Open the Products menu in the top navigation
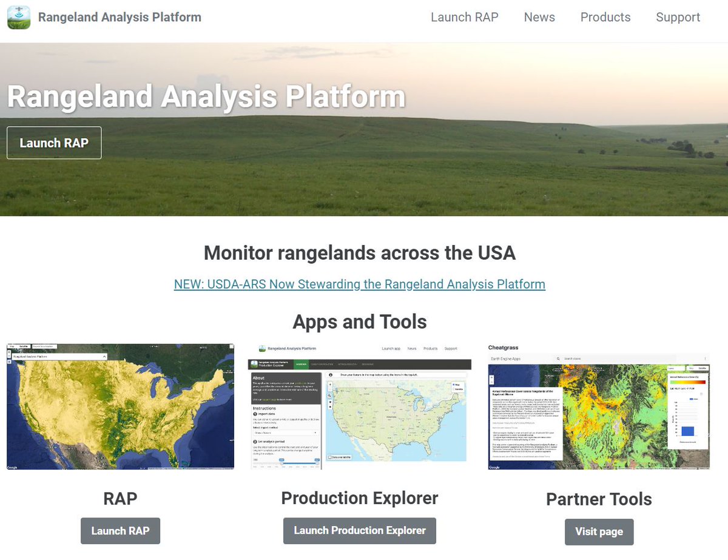 [x=605, y=17]
